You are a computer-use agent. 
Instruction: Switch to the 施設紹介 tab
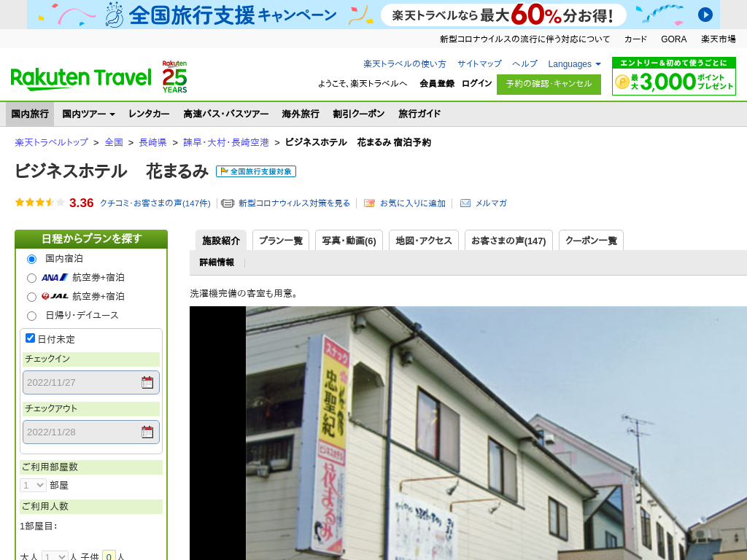(221, 241)
